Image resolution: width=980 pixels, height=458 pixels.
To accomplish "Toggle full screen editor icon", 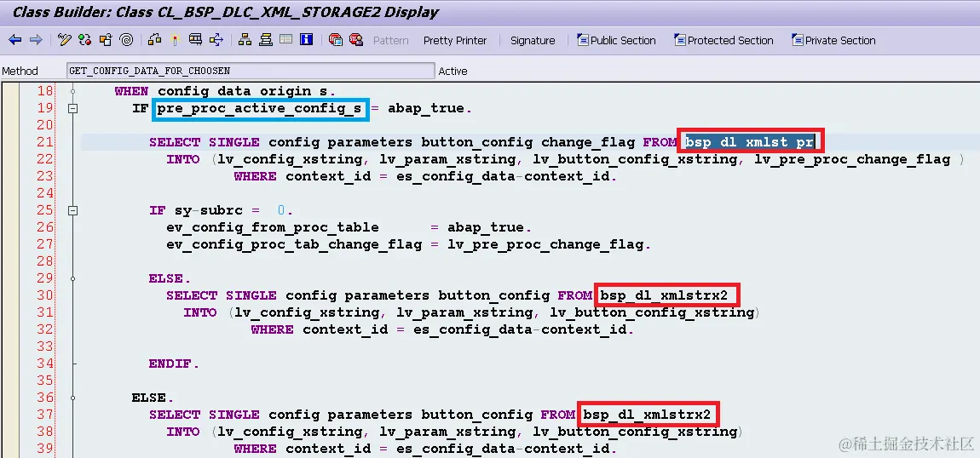I will coord(285,40).
